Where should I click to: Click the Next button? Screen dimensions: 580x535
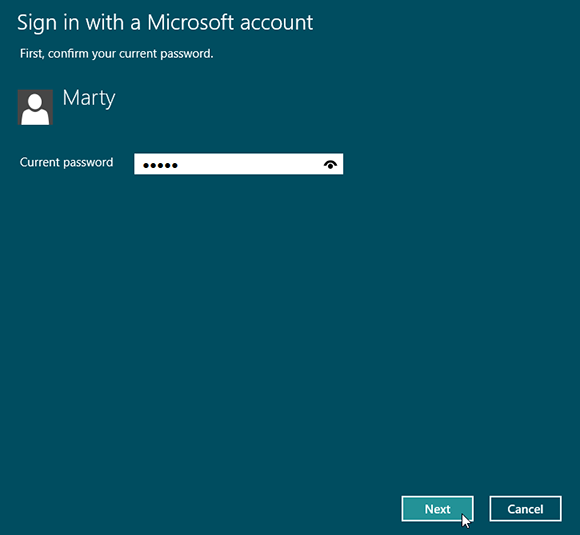pyautogui.click(x=437, y=509)
